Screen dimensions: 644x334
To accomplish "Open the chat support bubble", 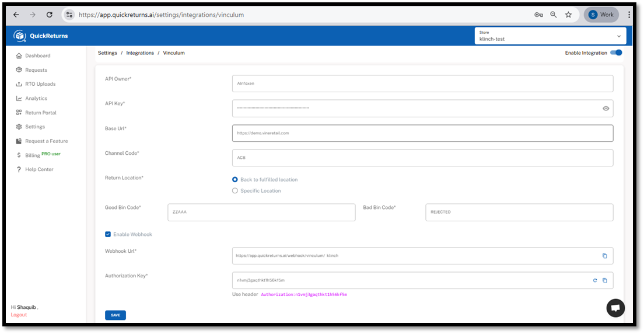I will (615, 308).
